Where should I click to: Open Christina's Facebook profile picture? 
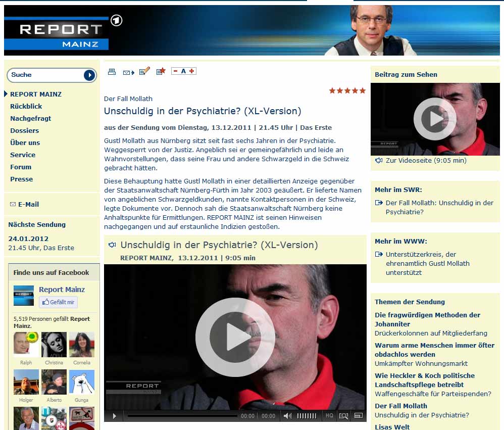coord(54,345)
